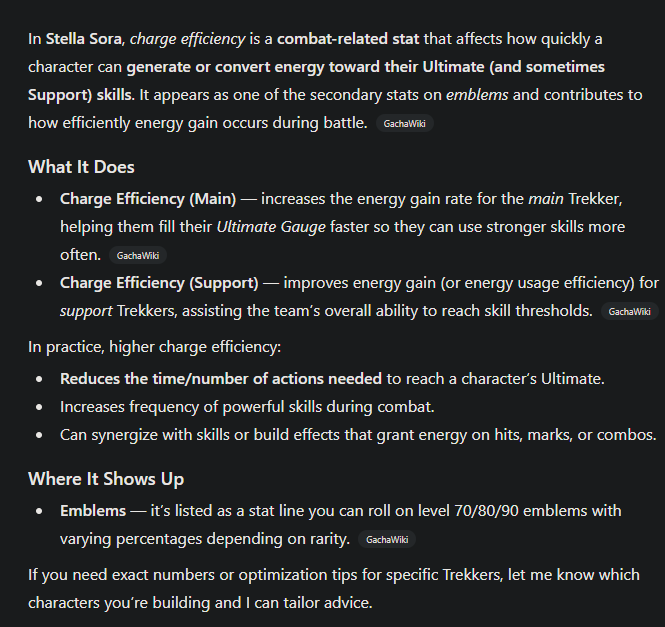Open the GachaWiki citation for Charge Efficiency (Support)
This screenshot has width=665, height=627.
(x=630, y=312)
